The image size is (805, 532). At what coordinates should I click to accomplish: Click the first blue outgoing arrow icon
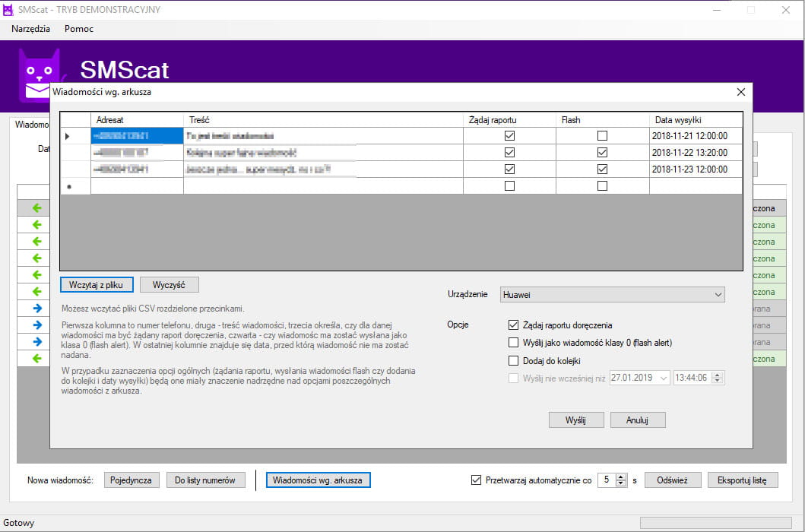point(37,308)
